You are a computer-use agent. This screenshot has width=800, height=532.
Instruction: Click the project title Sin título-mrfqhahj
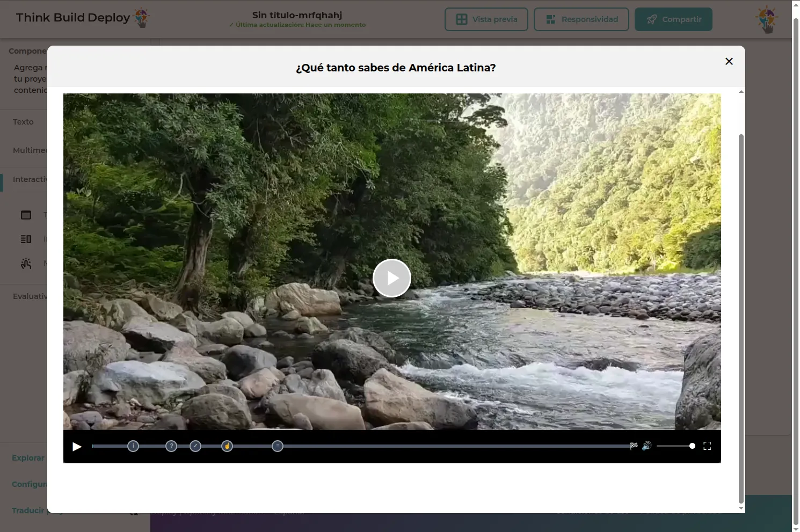coord(297,15)
